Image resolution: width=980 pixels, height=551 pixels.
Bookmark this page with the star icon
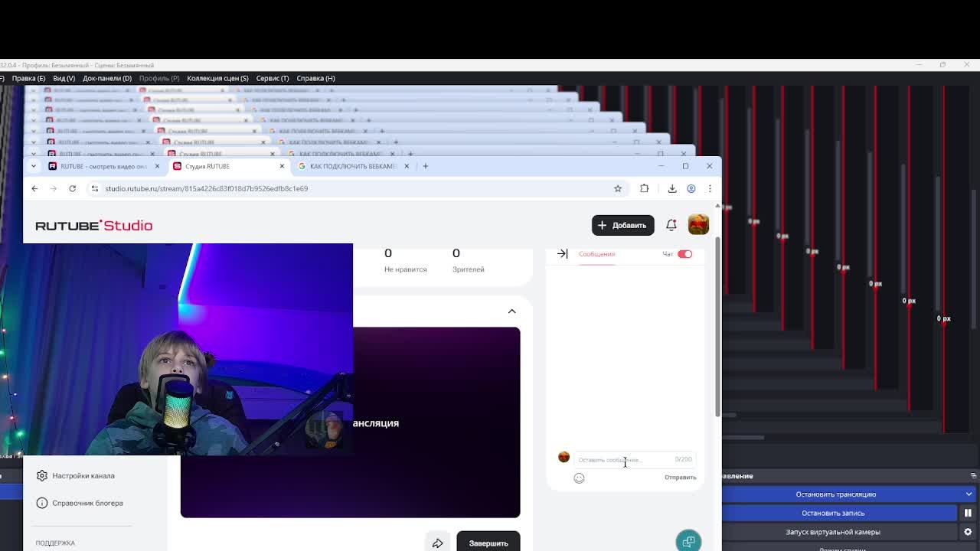click(x=617, y=188)
